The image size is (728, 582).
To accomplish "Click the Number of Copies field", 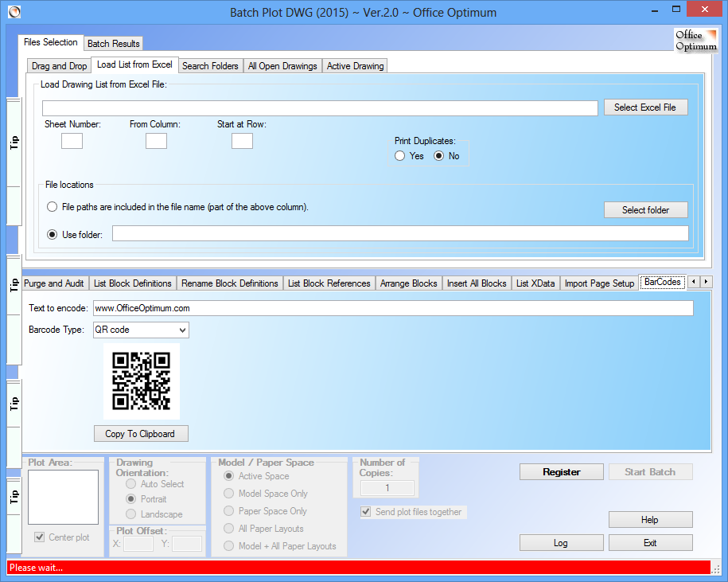I will coord(387,488).
